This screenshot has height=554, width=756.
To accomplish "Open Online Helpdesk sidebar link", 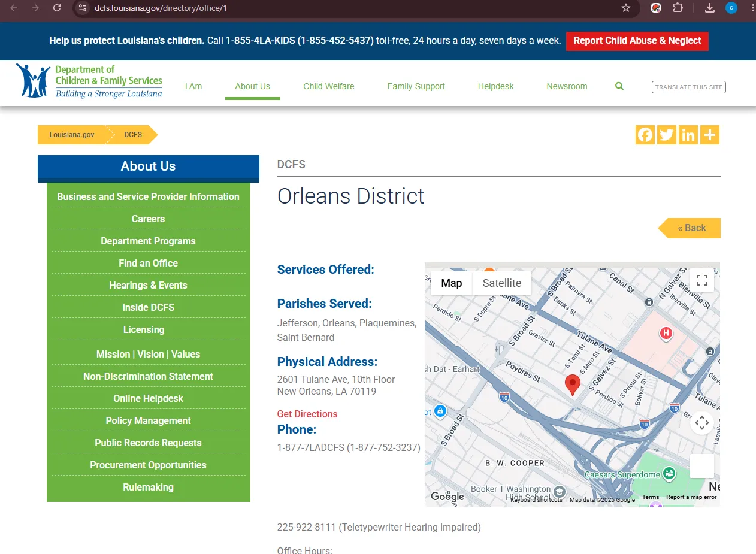I will coord(148,398).
